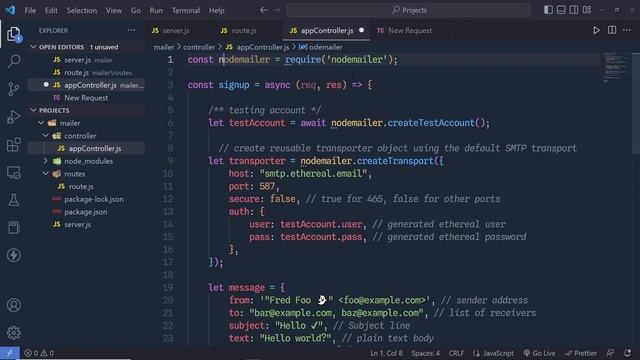The width and height of the screenshot is (640, 360).
Task: Open the Selection menu
Action: [x=82, y=10]
